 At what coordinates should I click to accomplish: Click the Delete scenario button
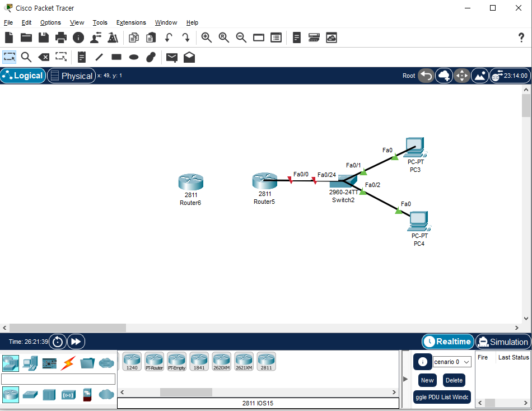coord(454,380)
